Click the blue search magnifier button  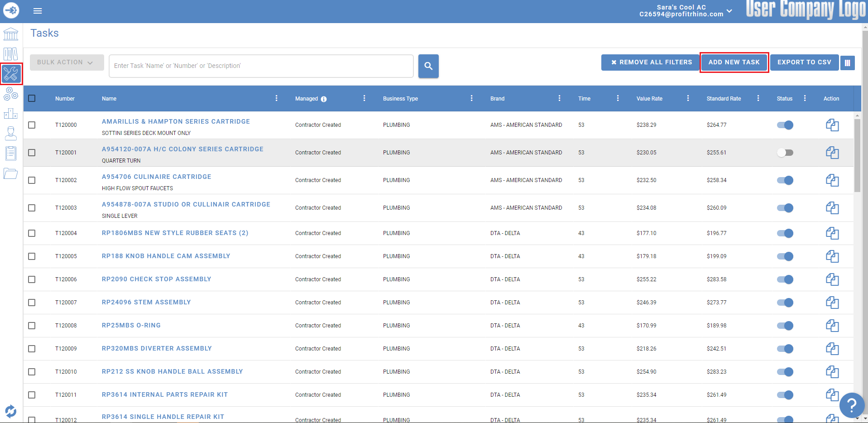click(x=428, y=66)
